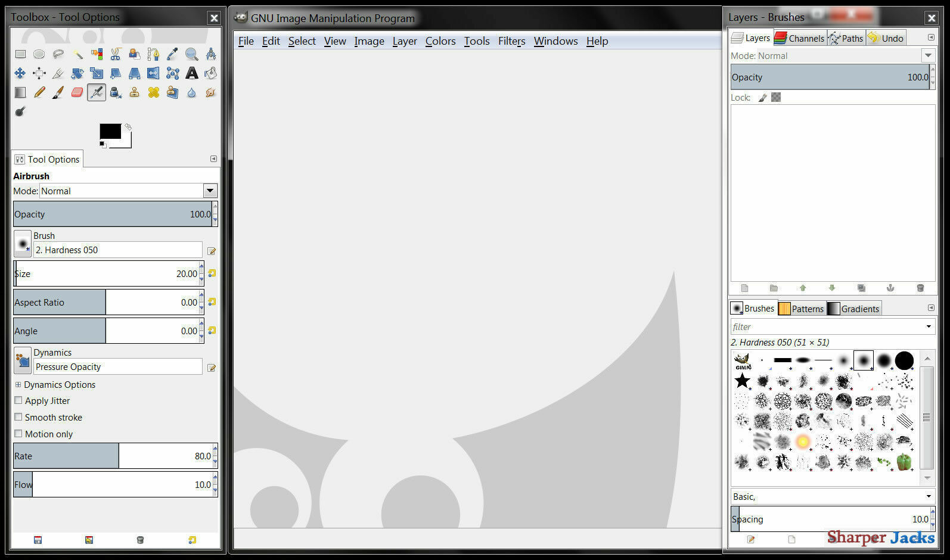Viewport: 950px width, 560px height.
Task: Select the Blend gradient tool
Action: (20, 92)
